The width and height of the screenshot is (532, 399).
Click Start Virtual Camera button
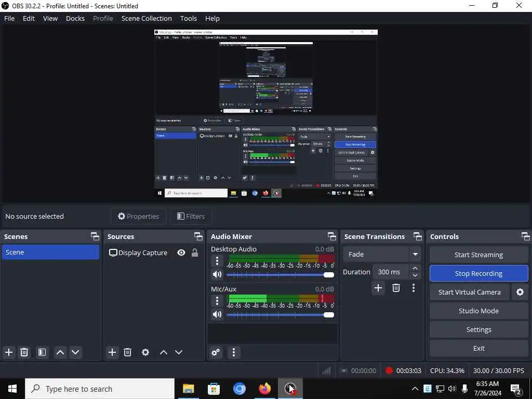click(x=470, y=292)
